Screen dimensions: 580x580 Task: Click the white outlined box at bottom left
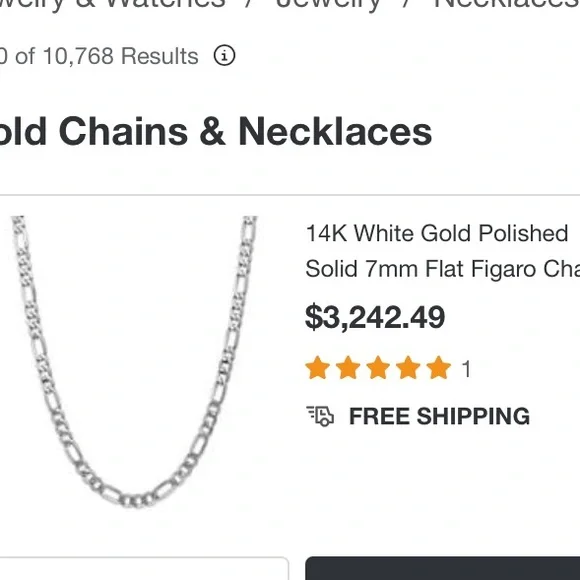point(144,568)
